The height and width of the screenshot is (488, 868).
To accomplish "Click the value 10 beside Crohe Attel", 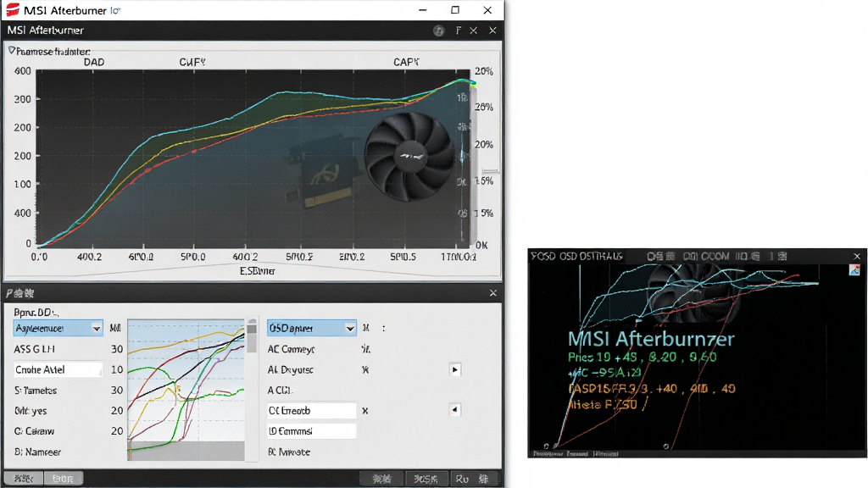I will tap(117, 369).
